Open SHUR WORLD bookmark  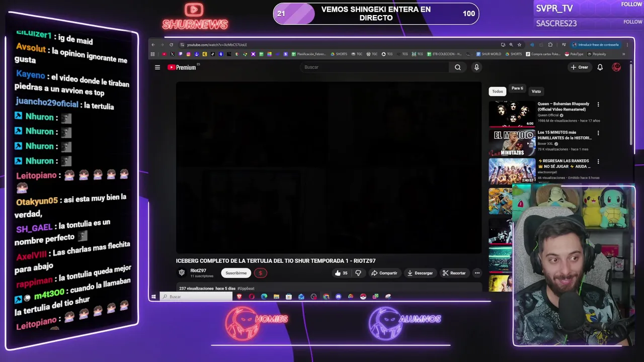click(488, 54)
